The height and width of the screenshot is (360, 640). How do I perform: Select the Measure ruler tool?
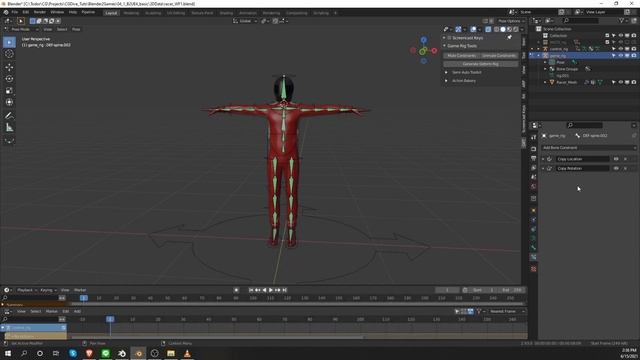9,128
